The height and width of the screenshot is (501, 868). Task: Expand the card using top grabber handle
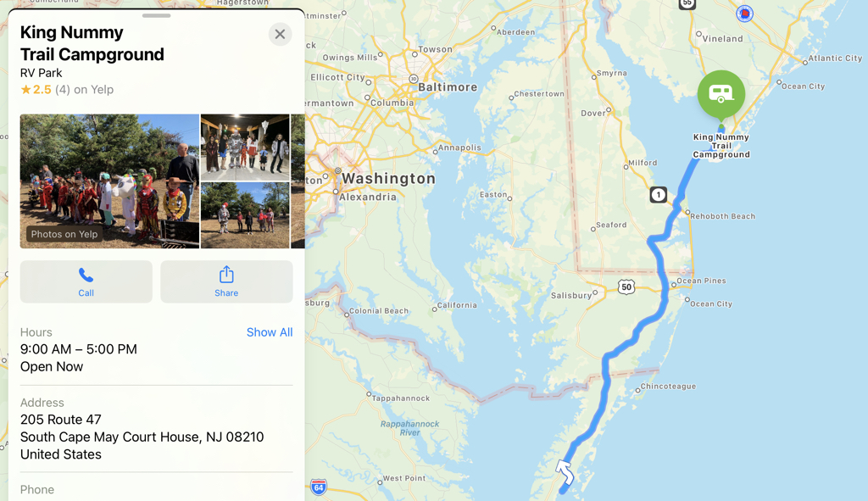pos(156,15)
